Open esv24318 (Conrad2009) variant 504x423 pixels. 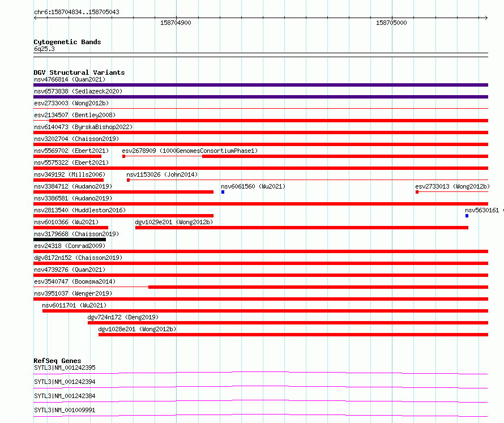click(70, 246)
